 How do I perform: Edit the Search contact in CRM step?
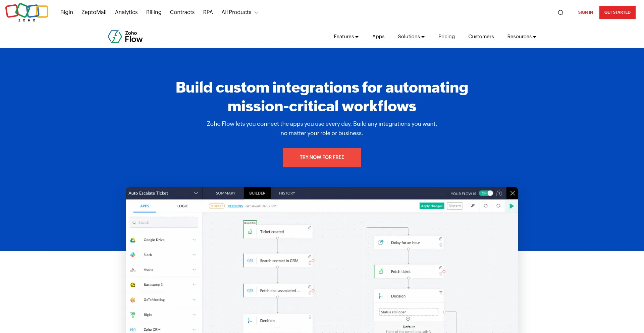click(310, 257)
